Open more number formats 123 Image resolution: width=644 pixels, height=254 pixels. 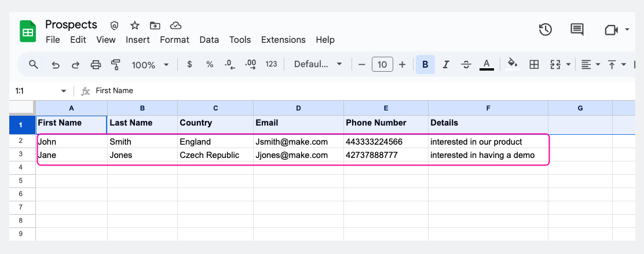271,64
